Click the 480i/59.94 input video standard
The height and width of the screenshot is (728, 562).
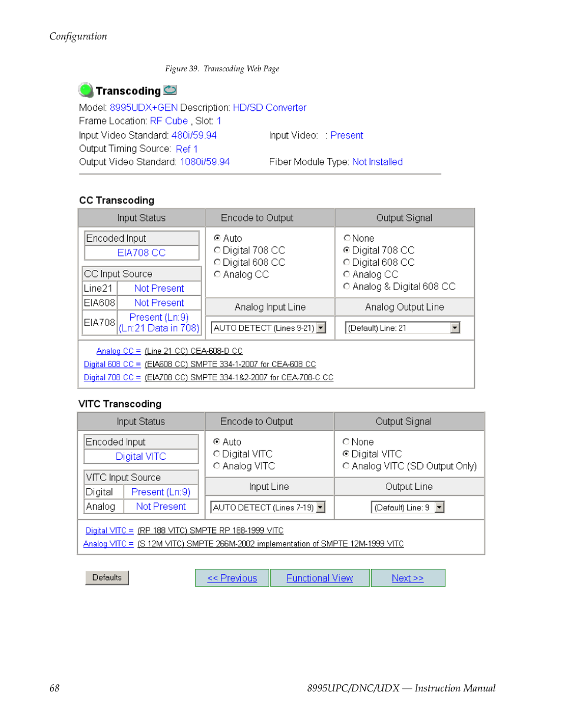coord(194,136)
